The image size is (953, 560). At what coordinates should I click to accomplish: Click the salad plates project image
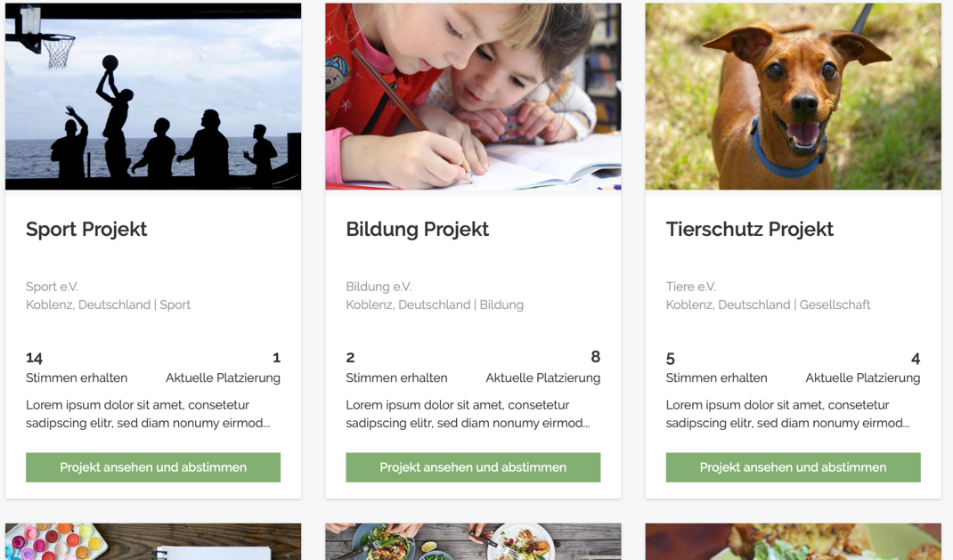pyautogui.click(x=473, y=542)
